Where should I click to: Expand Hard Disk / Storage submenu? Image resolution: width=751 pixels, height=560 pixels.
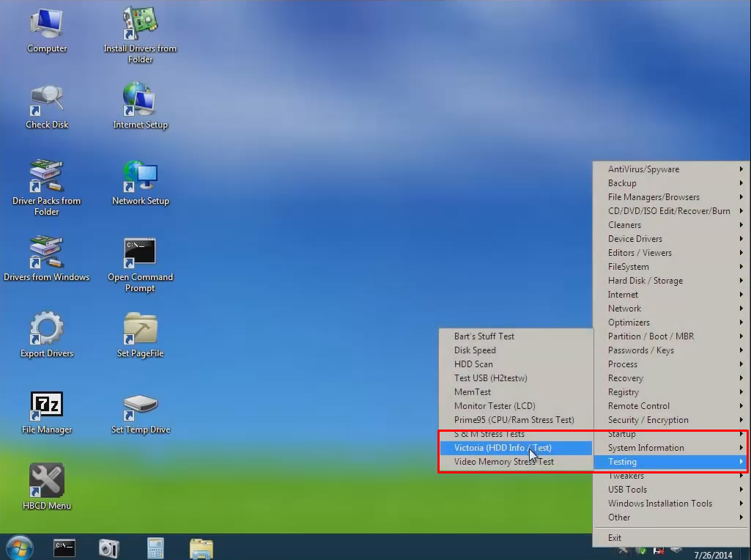670,280
